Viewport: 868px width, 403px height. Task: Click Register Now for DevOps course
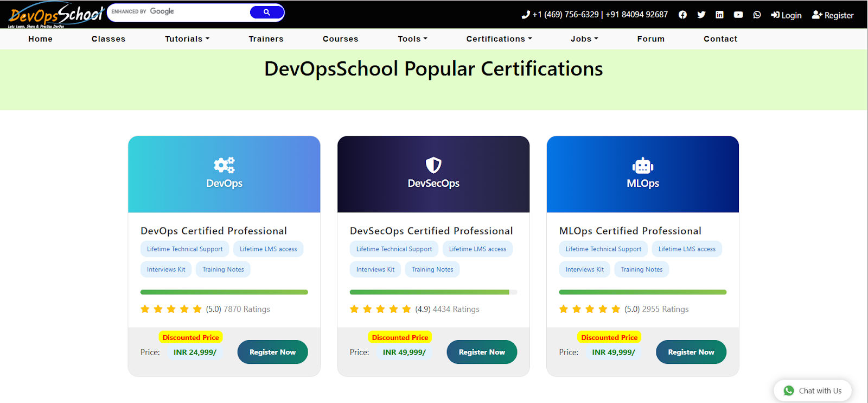pos(273,352)
